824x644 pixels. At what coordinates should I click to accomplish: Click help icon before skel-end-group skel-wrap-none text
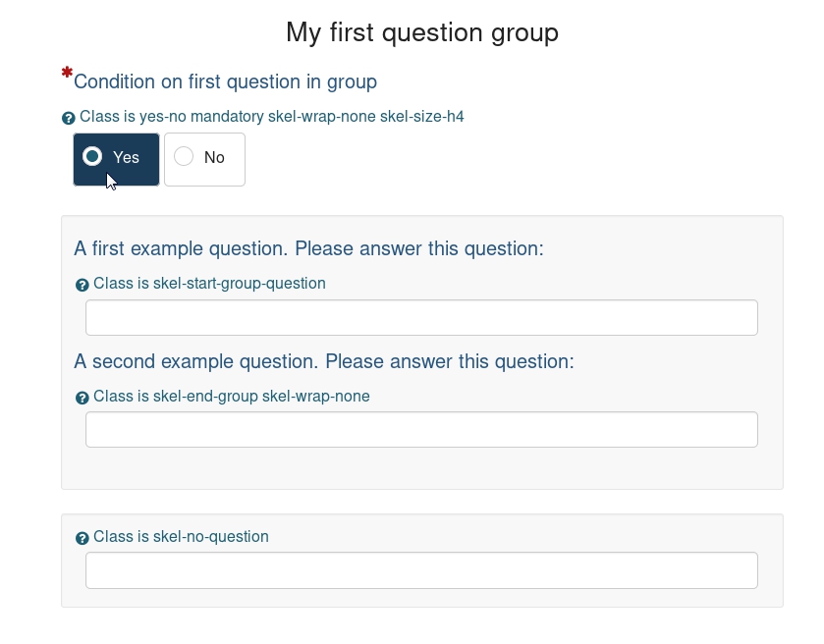(x=82, y=398)
